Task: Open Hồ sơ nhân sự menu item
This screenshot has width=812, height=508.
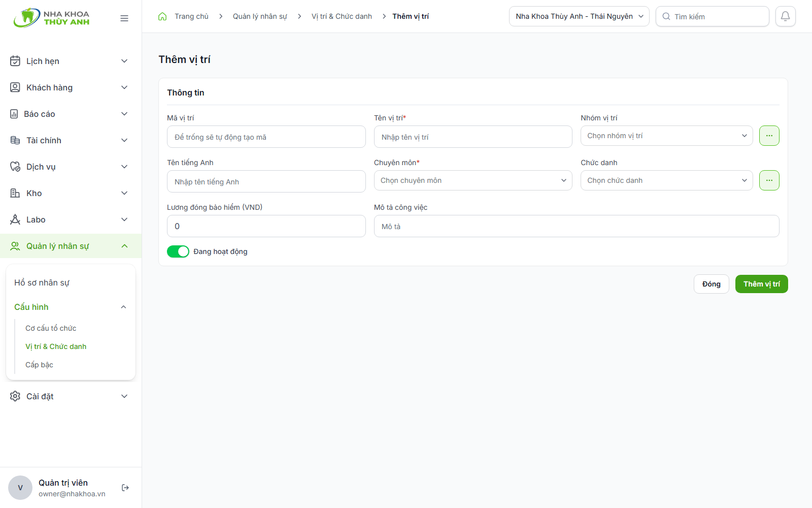Action: click(71, 282)
